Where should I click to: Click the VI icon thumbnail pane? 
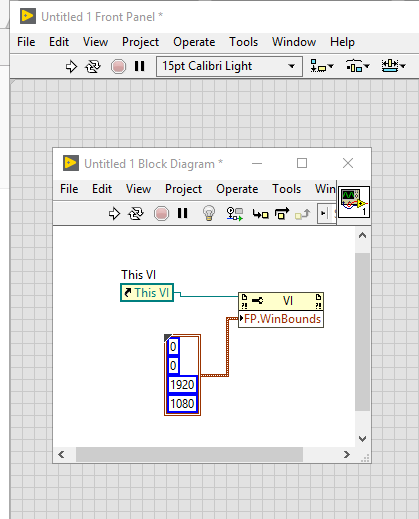coord(354,202)
